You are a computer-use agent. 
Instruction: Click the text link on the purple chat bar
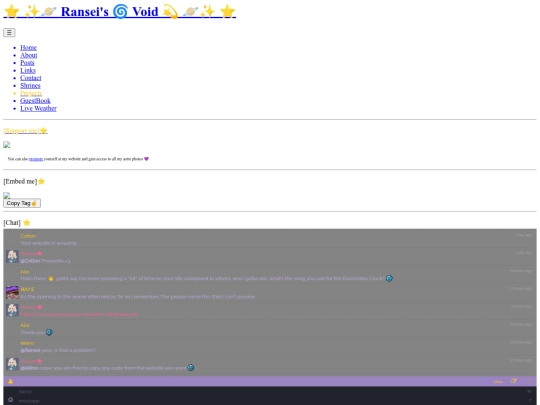498,382
